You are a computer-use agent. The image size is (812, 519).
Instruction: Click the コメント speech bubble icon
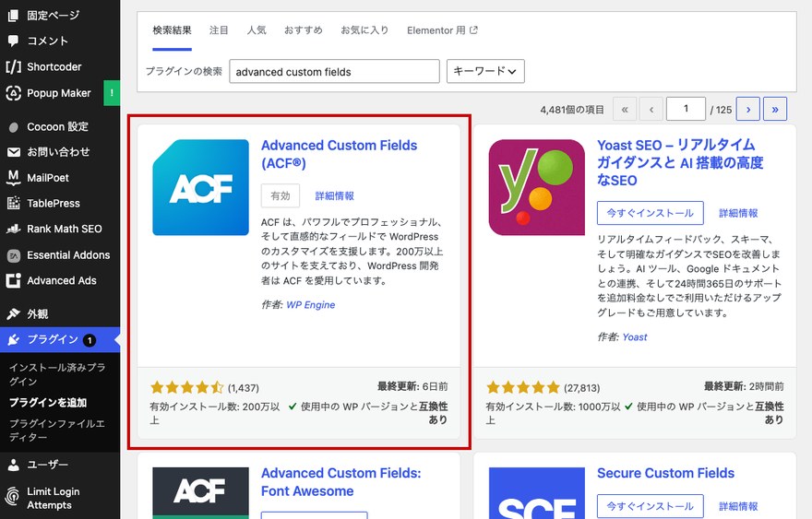pos(14,41)
